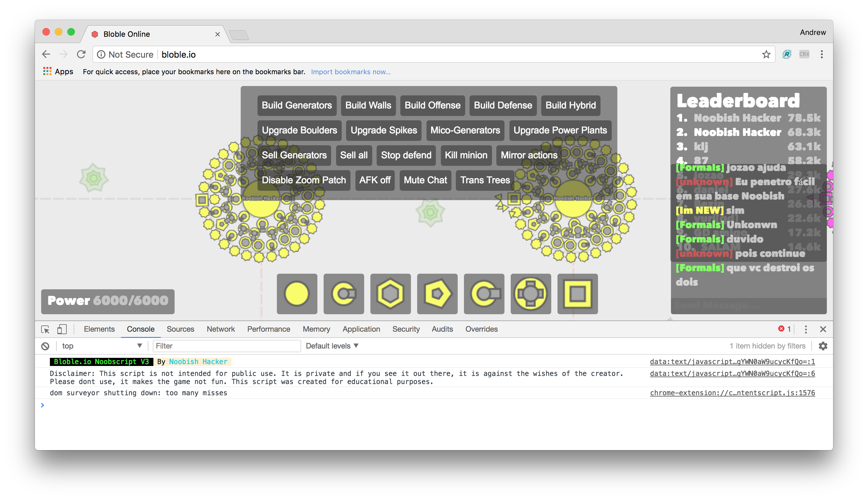This screenshot has height=500, width=868.
Task: Switch to the Sources tab in DevTools
Action: [x=180, y=329]
